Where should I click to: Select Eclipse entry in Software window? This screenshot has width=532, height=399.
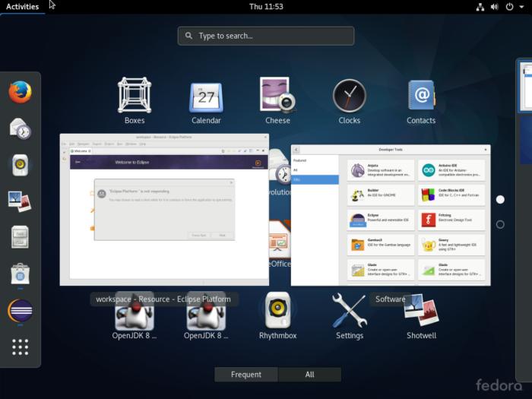point(380,220)
